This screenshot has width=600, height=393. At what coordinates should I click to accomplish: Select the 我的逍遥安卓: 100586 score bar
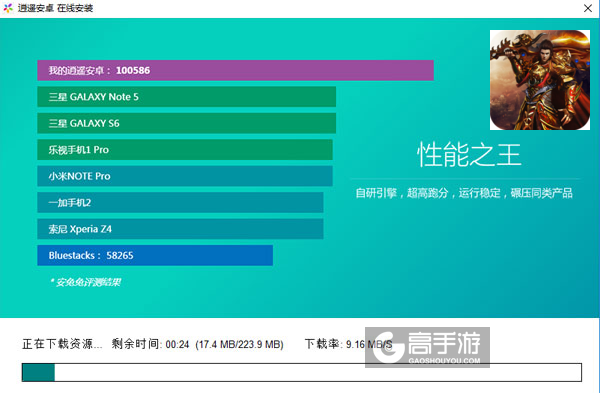click(235, 70)
